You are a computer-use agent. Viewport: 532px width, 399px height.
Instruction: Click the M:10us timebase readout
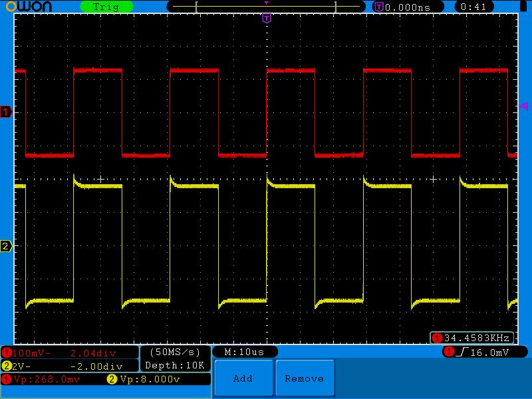click(x=244, y=352)
